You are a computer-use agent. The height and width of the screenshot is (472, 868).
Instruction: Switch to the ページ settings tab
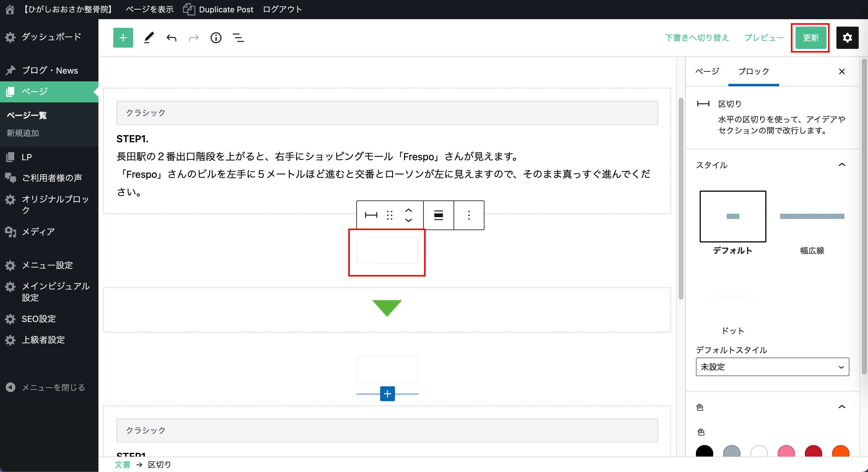click(707, 71)
